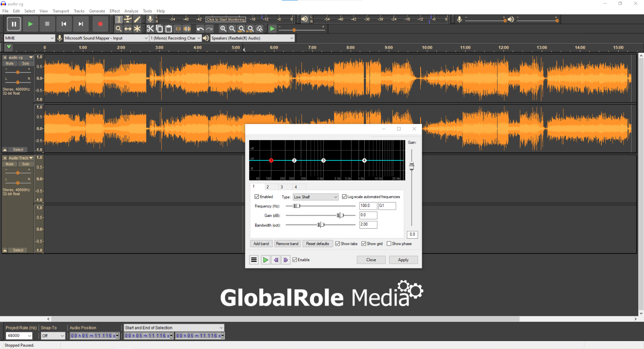Image resolution: width=644 pixels, height=349 pixels.
Task: Open the recording channels dropdown
Action: (x=175, y=38)
